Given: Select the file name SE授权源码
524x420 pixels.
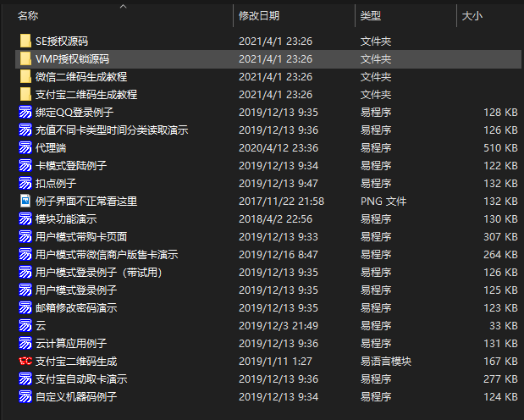Looking at the screenshot, I should pos(62,41).
